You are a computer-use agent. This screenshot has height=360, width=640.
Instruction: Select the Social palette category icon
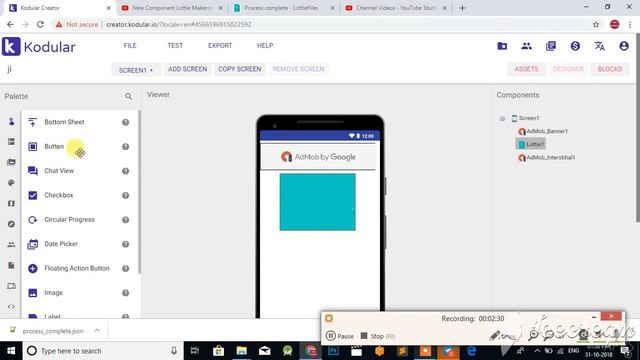(11, 244)
